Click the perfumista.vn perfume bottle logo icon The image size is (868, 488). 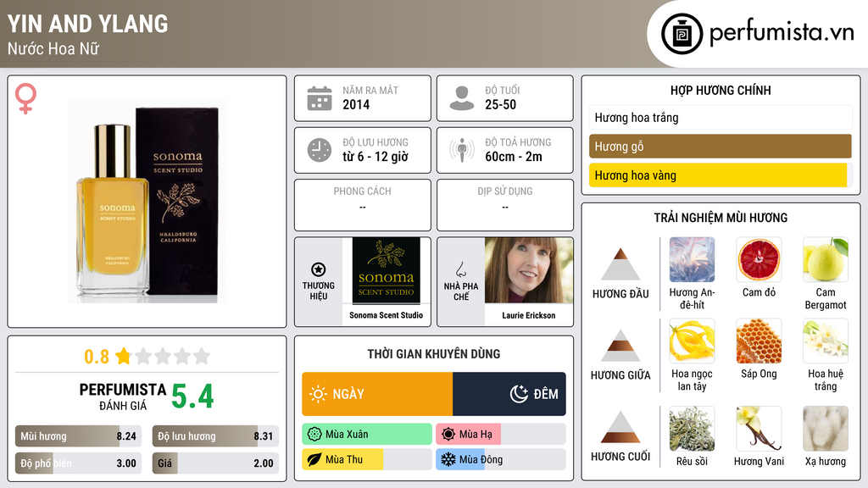pyautogui.click(x=682, y=34)
